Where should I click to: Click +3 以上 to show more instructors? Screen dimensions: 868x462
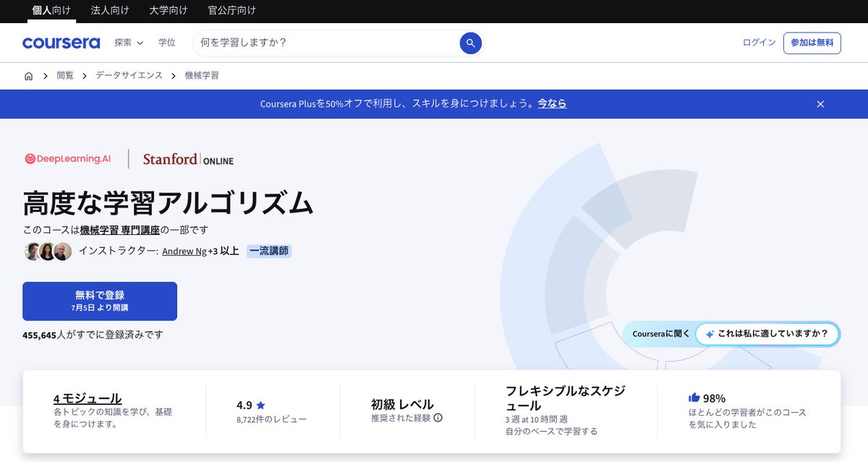tap(224, 251)
